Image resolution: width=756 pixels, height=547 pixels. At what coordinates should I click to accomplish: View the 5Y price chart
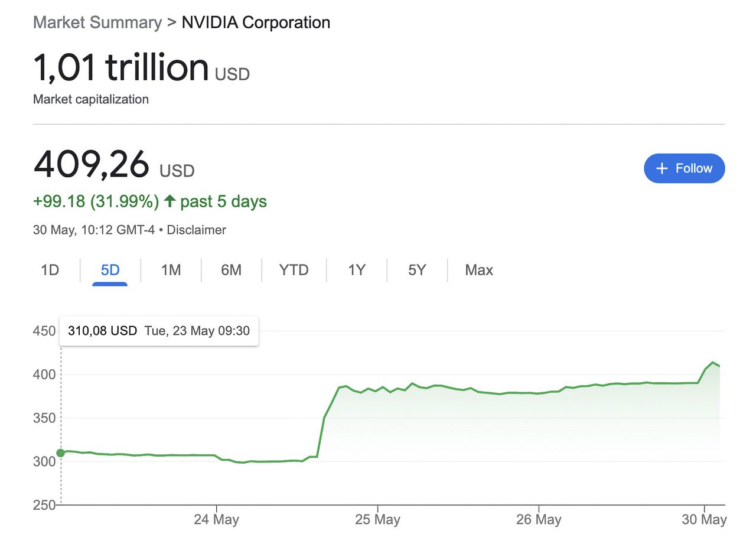tap(417, 270)
